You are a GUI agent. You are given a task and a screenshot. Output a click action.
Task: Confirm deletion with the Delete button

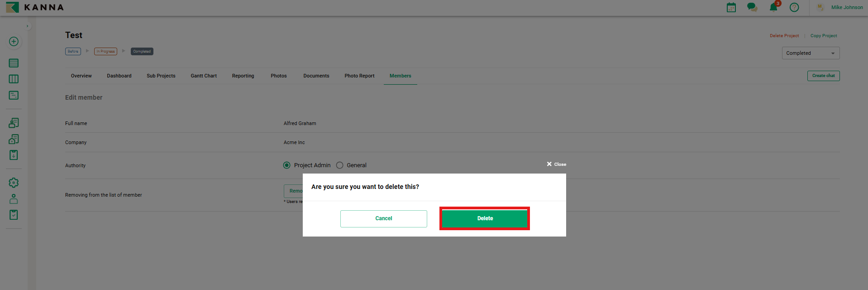(x=485, y=218)
